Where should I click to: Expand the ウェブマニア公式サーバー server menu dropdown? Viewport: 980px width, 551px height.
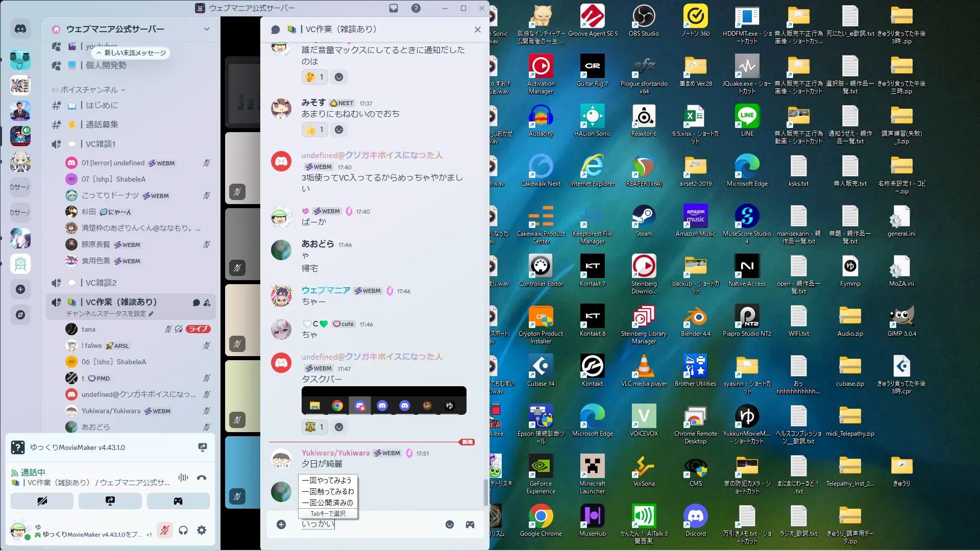206,29
